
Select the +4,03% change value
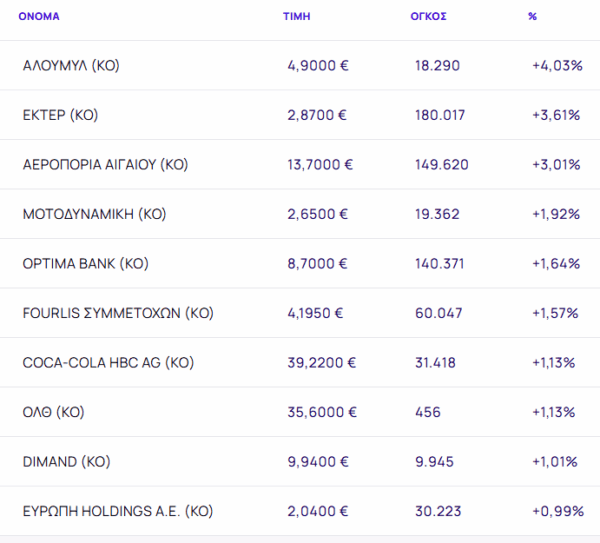557,66
